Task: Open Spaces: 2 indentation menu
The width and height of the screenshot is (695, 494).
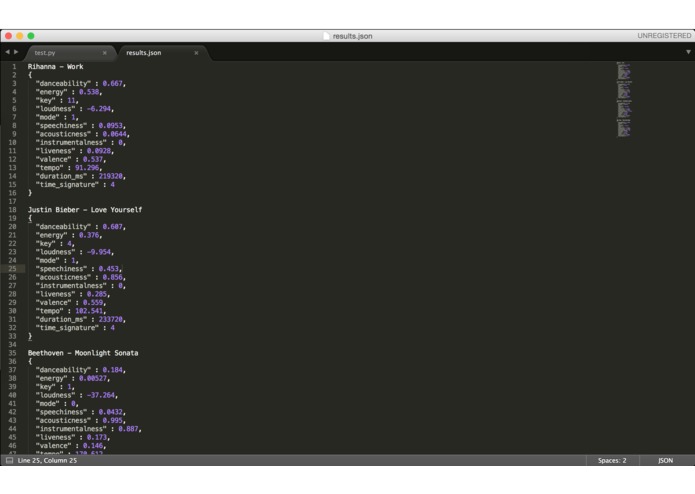Action: [x=612, y=460]
